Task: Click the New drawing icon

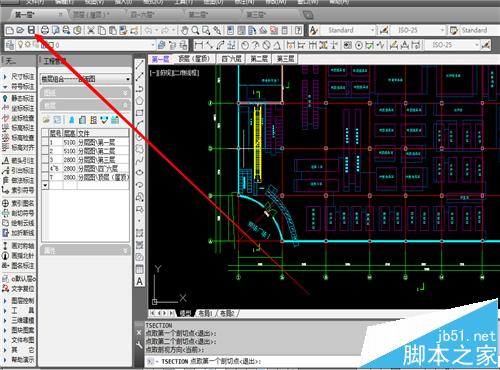Action: click(10, 30)
